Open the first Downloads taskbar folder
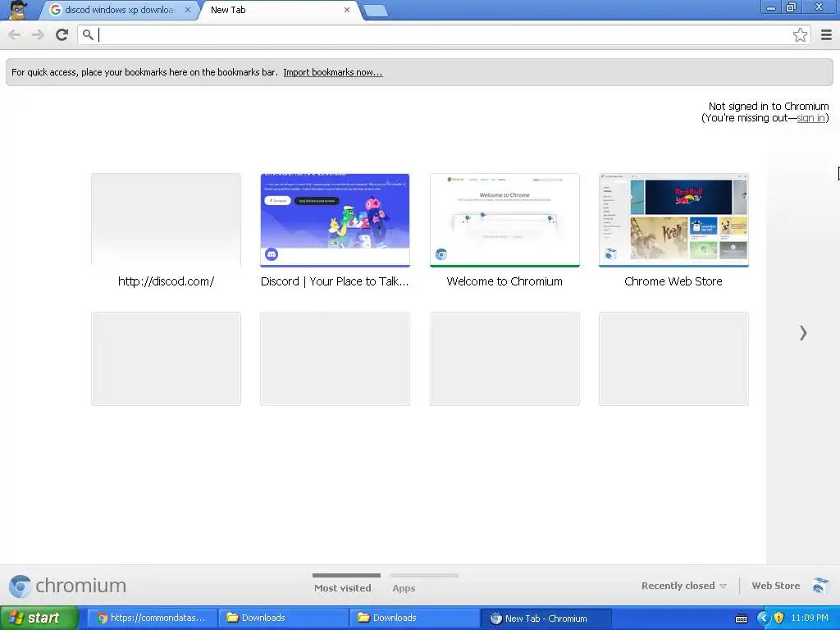 coord(283,619)
